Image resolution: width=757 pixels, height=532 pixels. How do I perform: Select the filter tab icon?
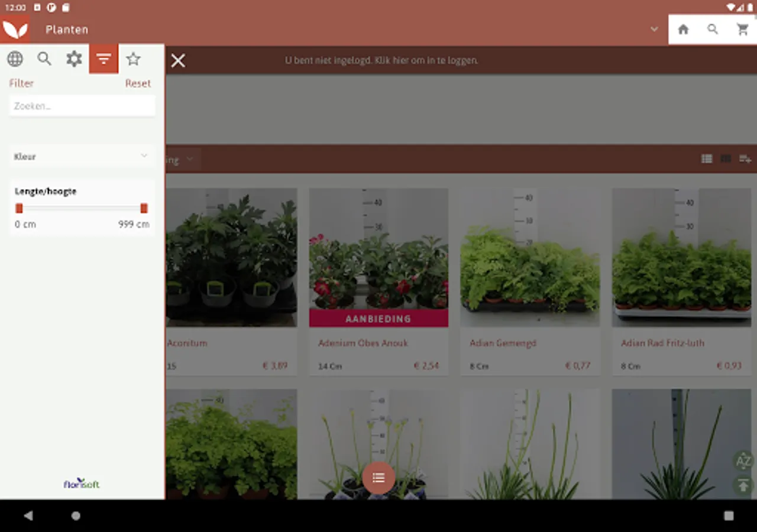pos(103,59)
